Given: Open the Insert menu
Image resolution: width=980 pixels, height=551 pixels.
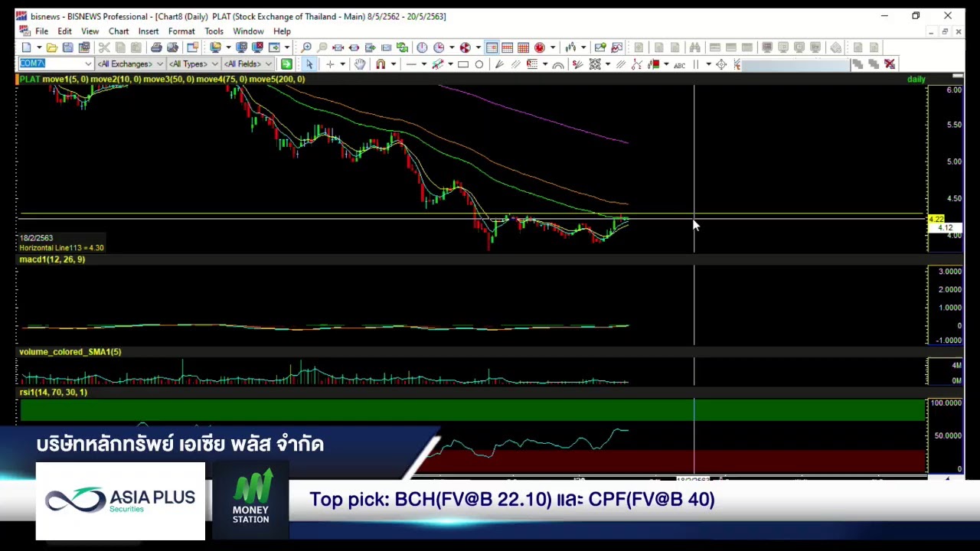Looking at the screenshot, I should [x=149, y=31].
